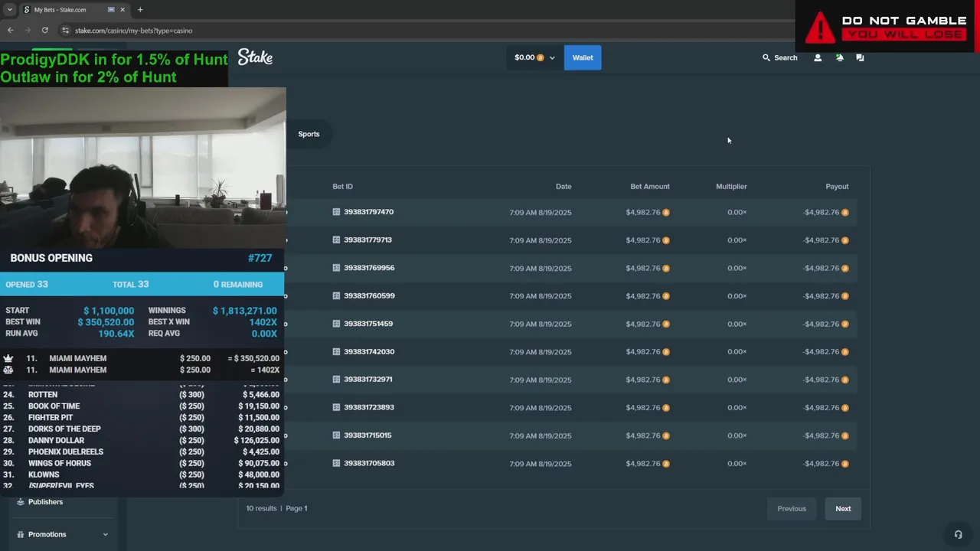Click bet receipt icon beside 393831715015
Image resolution: width=980 pixels, height=551 pixels.
click(336, 435)
